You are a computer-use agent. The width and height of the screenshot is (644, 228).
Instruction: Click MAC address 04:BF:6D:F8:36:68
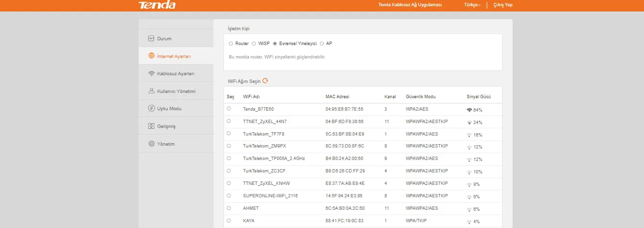coord(344,122)
